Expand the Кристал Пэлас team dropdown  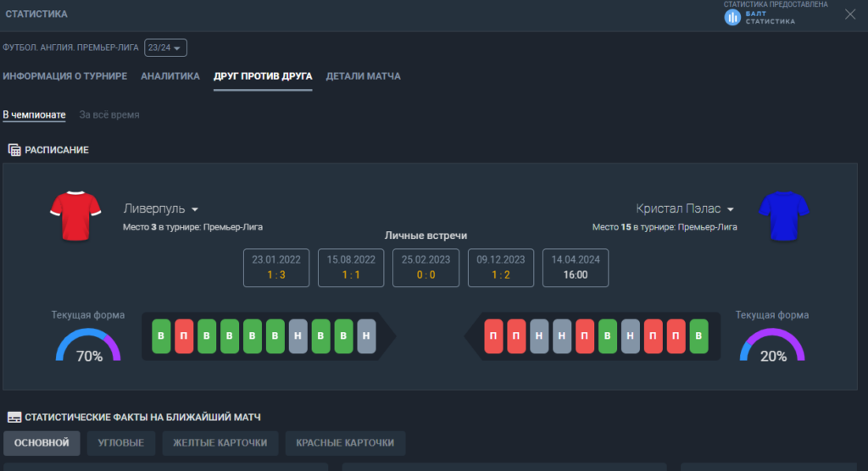click(x=685, y=208)
